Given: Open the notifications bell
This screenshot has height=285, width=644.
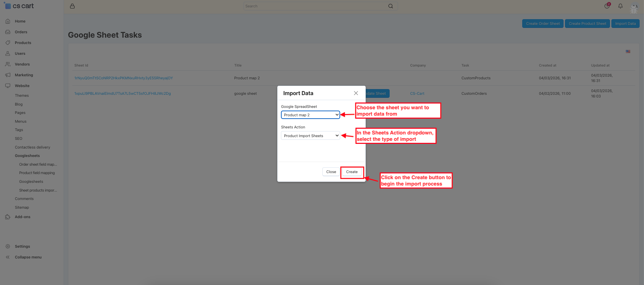Looking at the screenshot, I should [620, 6].
